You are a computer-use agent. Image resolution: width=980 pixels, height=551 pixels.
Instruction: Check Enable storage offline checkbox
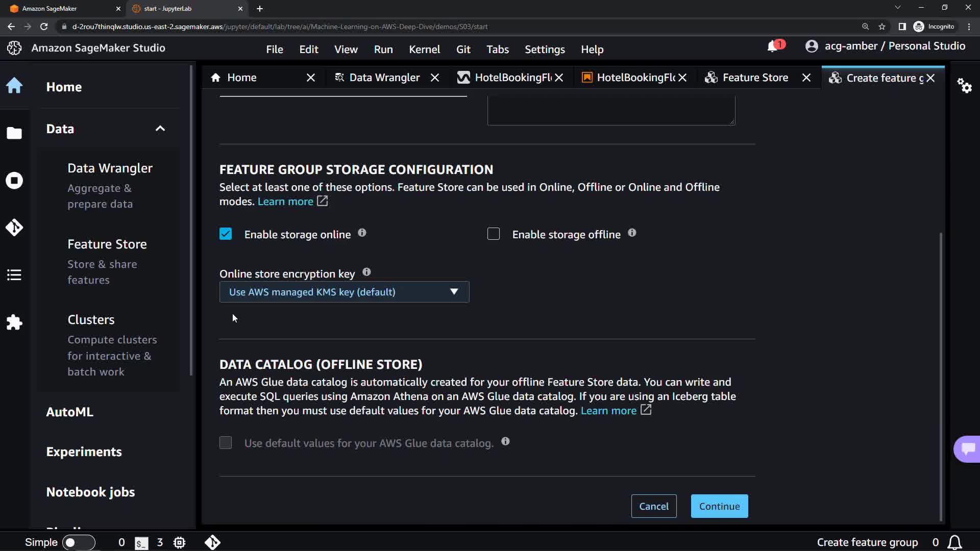tap(494, 234)
